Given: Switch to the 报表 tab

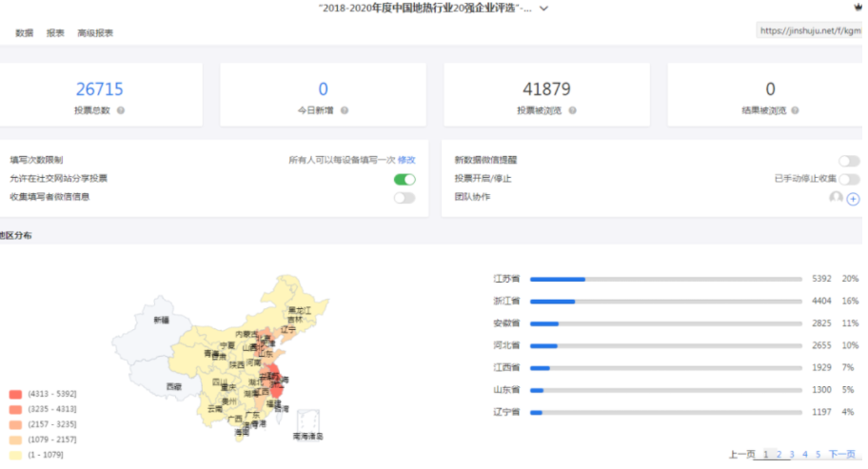Looking at the screenshot, I should [x=55, y=33].
